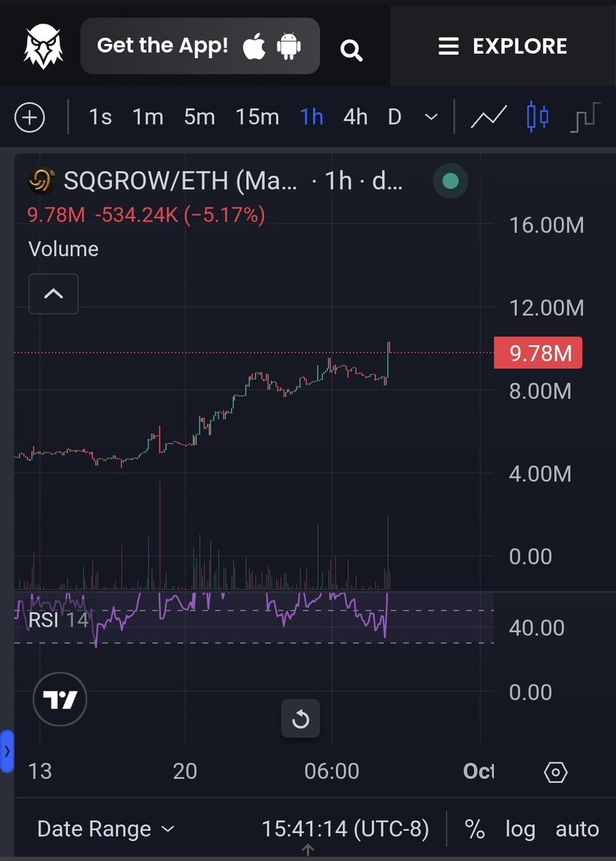Switch to the line chart style

pyautogui.click(x=488, y=117)
